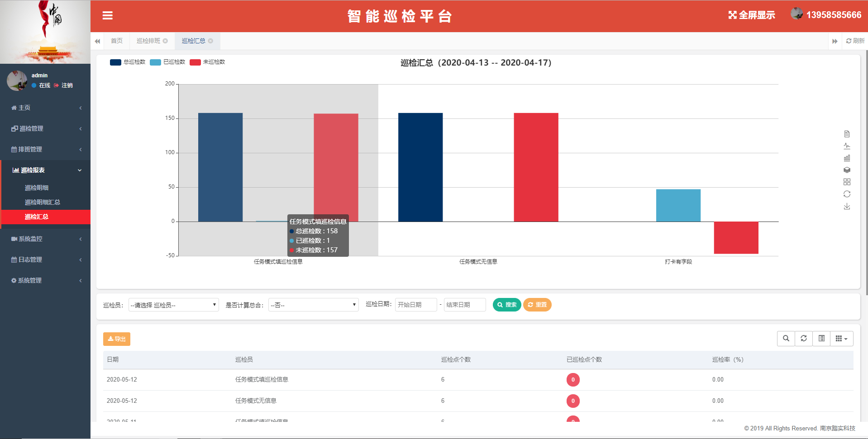The width and height of the screenshot is (868, 439).
Task: Click the red 0 badge in 任务模式无信息 row
Action: pyautogui.click(x=573, y=401)
